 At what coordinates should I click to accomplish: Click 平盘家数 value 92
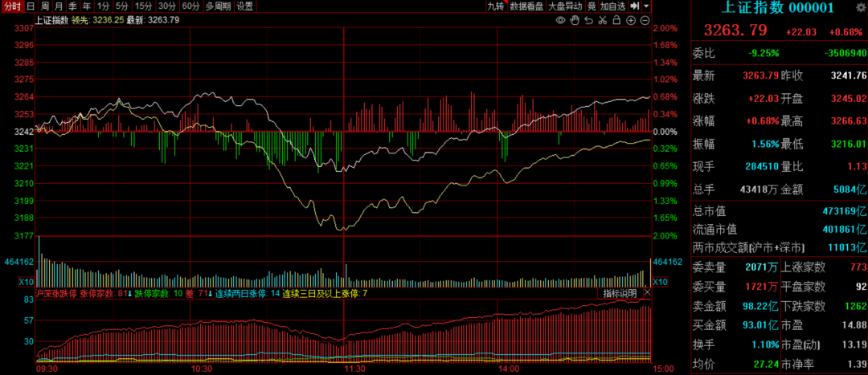(861, 287)
